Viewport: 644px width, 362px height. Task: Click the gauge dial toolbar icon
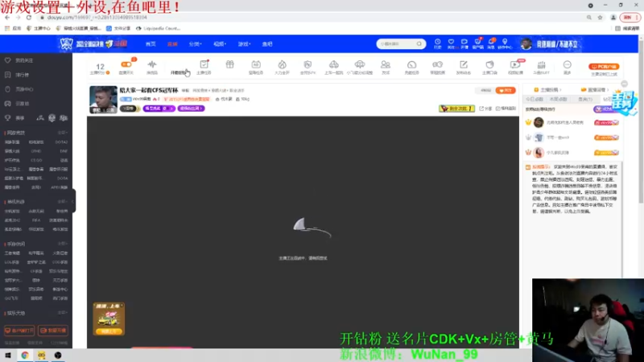(411, 65)
